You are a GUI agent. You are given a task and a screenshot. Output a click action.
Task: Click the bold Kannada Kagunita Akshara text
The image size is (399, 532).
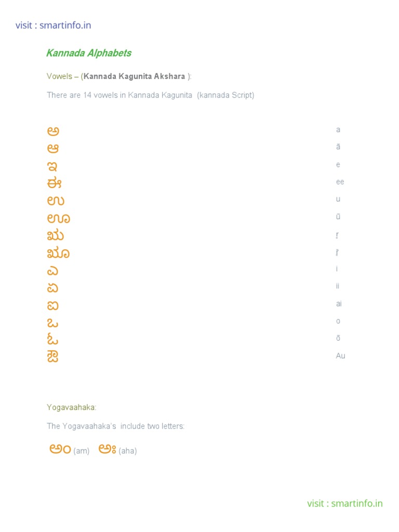(135, 76)
